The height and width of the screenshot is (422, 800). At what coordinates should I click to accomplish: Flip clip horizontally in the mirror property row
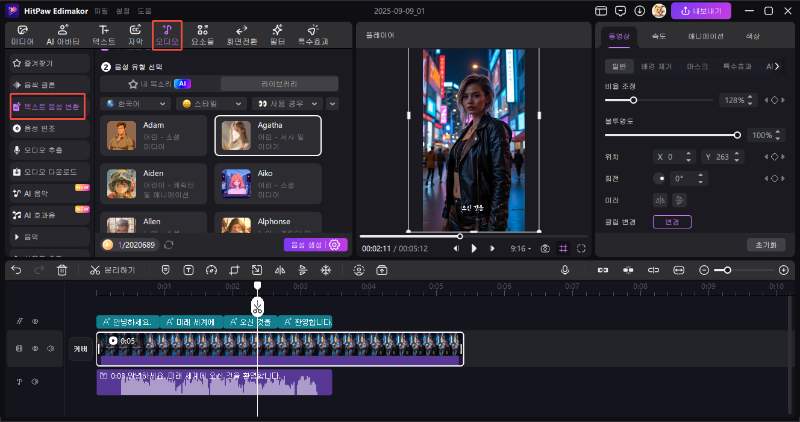(660, 201)
